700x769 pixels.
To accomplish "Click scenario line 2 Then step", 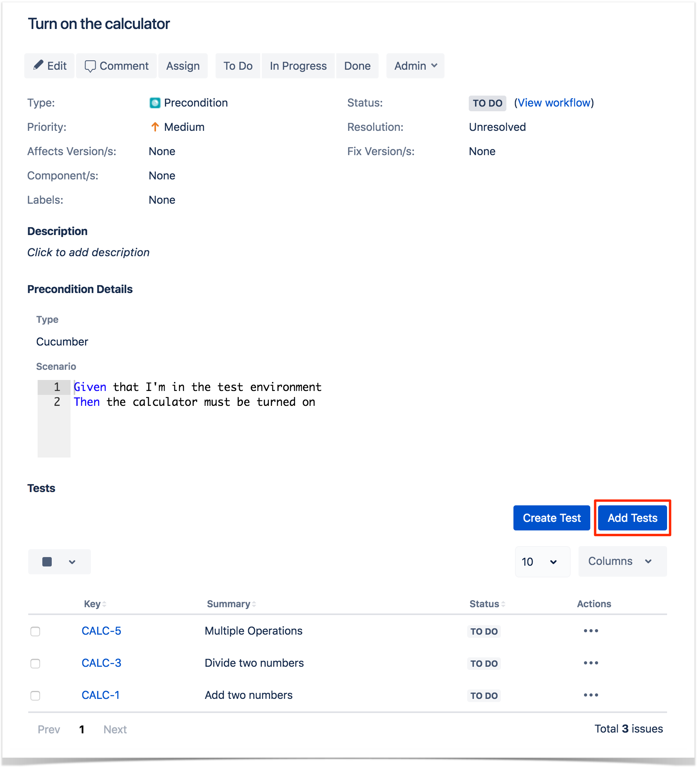I will [x=194, y=402].
